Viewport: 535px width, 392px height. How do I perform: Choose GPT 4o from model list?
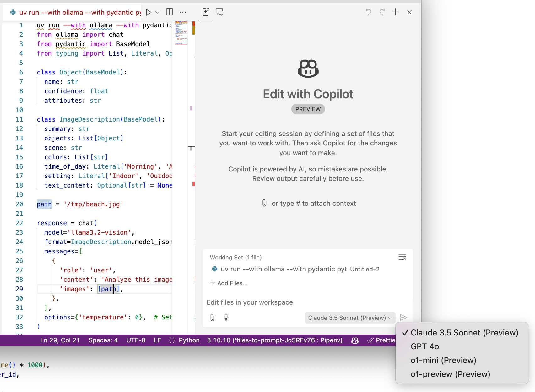[462, 346]
